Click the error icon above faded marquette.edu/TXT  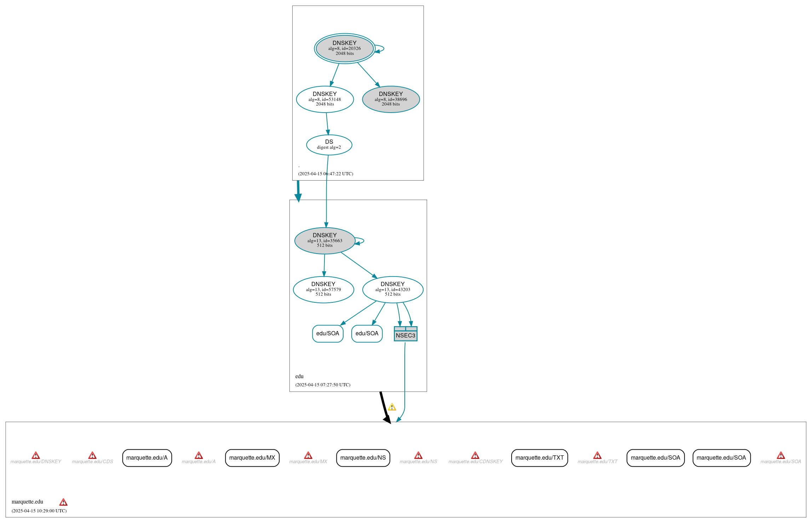(x=597, y=455)
